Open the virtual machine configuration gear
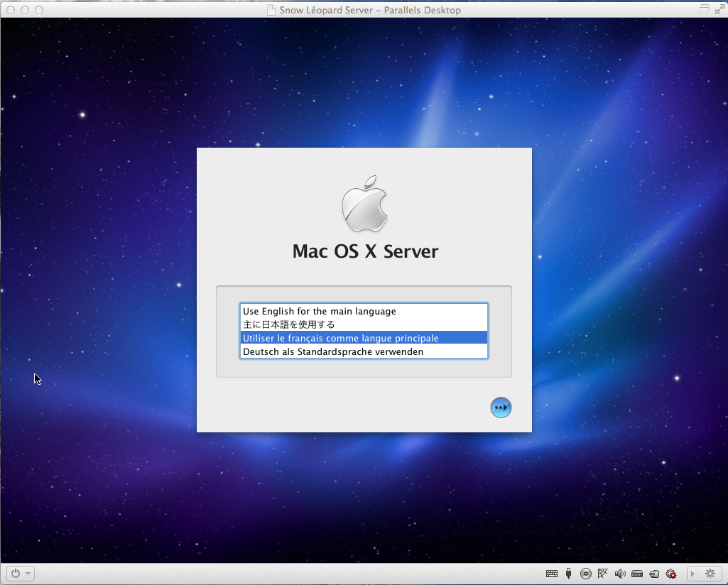The image size is (728, 585). coord(710,574)
